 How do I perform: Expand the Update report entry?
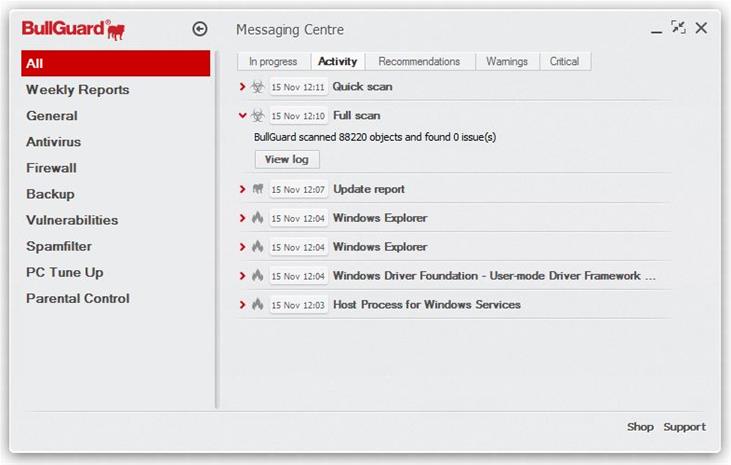coord(243,189)
